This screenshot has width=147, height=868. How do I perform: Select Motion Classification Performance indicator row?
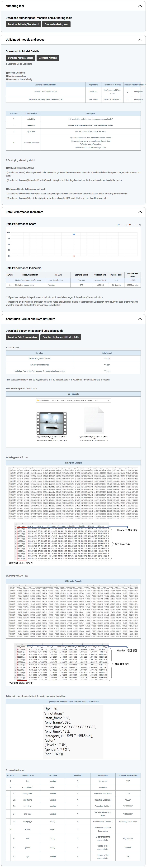(28, 280)
